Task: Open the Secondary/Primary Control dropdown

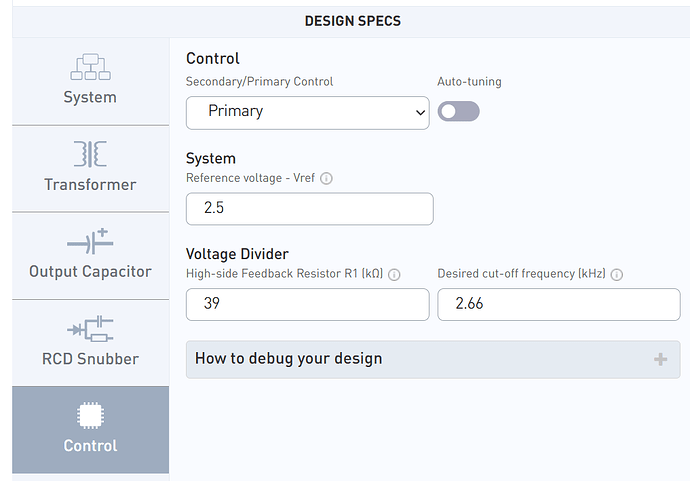Action: click(307, 112)
